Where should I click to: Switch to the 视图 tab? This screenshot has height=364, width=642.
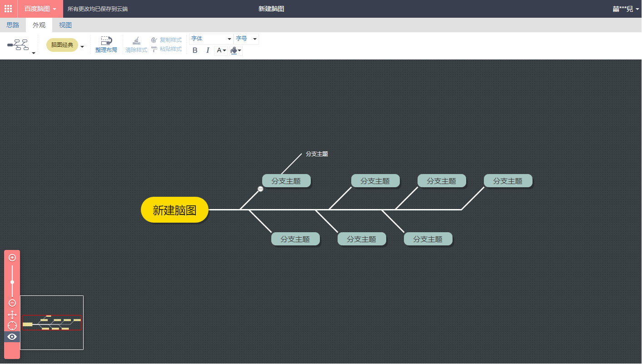(x=65, y=25)
